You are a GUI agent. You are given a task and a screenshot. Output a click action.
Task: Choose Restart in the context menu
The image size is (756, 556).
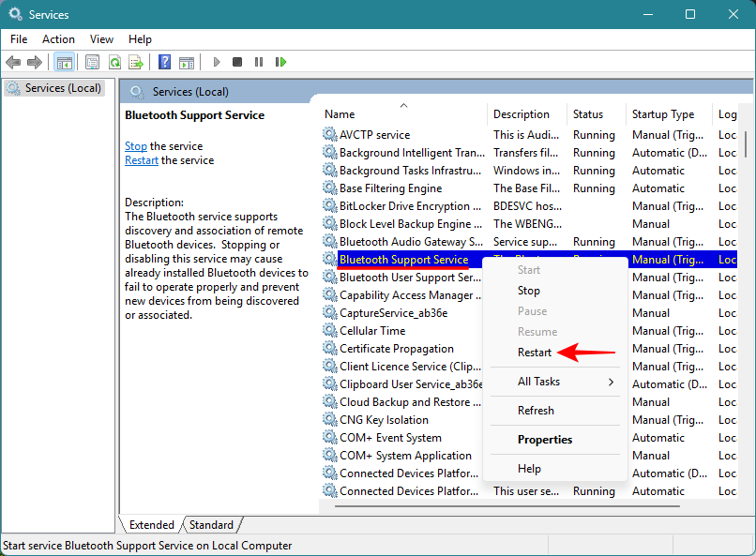pos(555,353)
